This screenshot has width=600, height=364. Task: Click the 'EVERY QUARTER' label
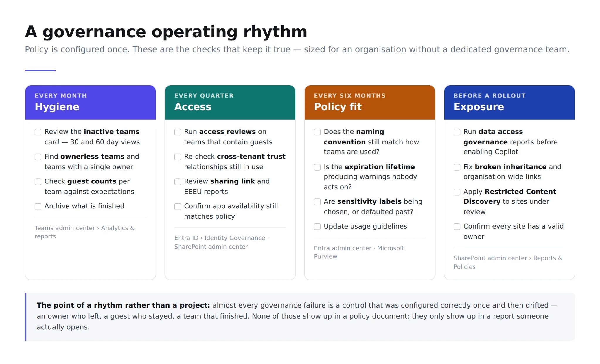coord(204,96)
